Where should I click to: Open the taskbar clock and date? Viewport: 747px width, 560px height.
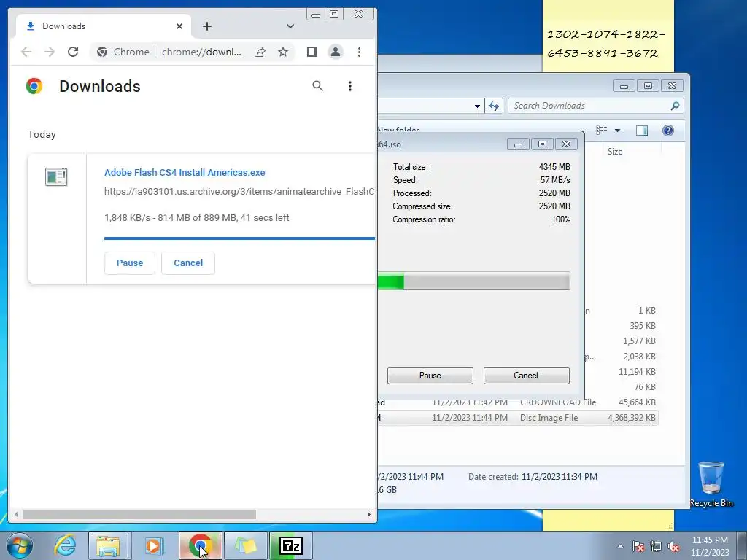coord(710,546)
